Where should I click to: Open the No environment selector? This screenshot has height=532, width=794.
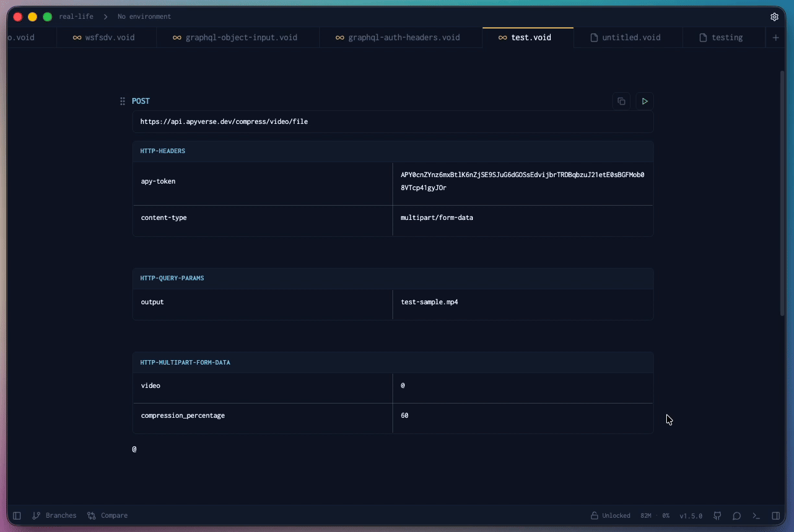click(x=144, y=17)
